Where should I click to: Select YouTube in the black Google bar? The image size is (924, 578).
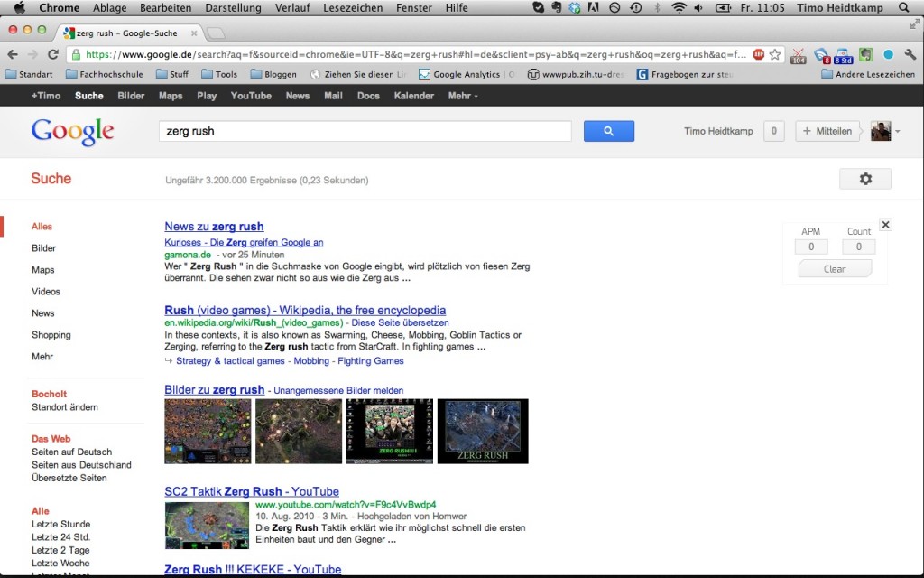pyautogui.click(x=251, y=96)
